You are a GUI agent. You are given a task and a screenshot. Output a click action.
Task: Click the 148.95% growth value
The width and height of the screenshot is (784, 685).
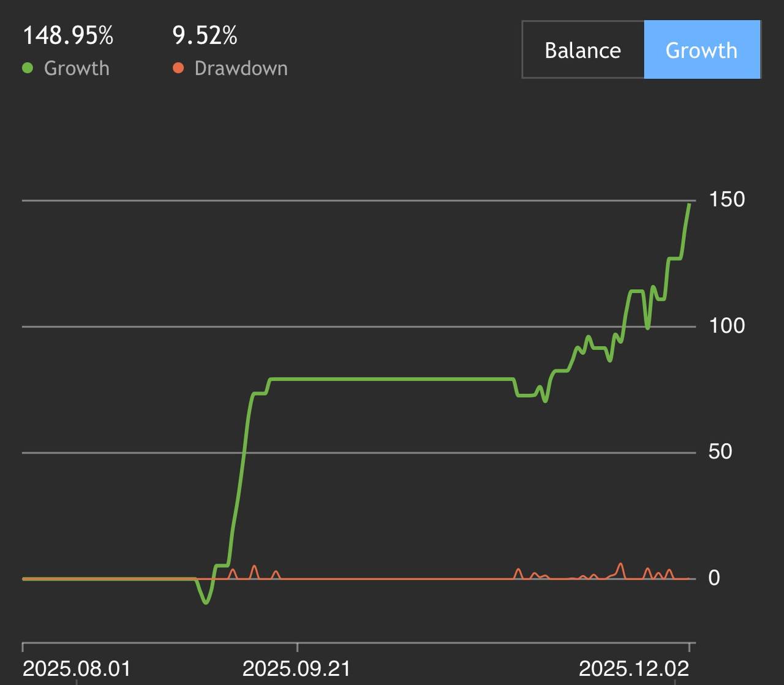pos(68,36)
